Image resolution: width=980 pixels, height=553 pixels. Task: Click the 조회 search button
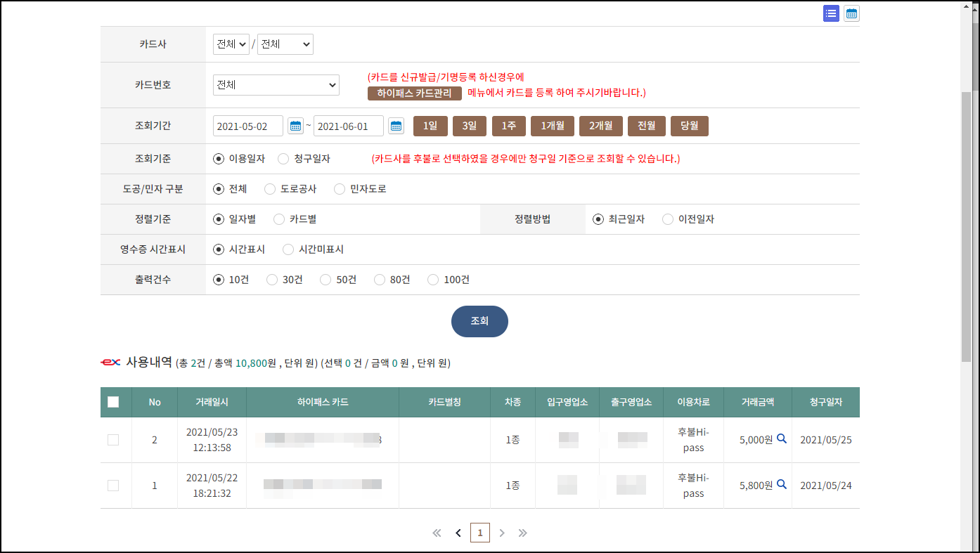479,321
